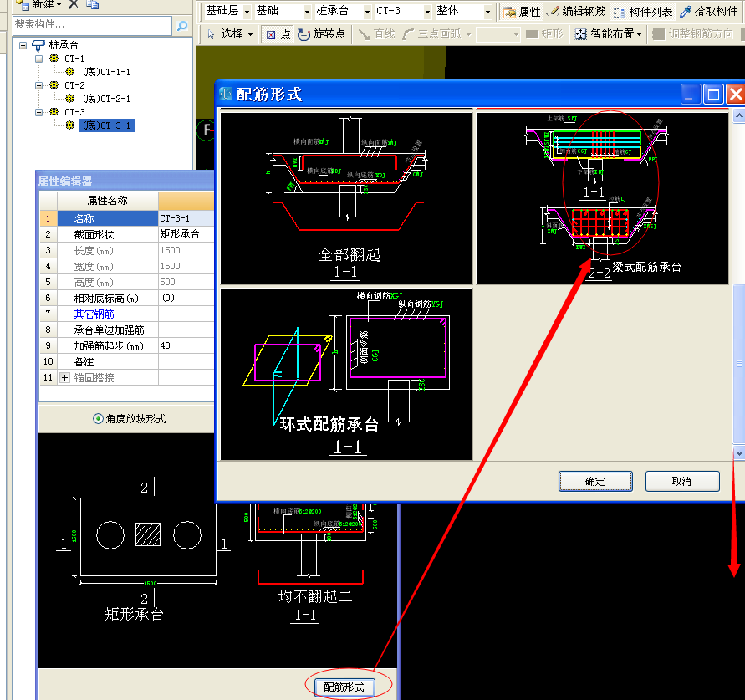Select the 梁式配筋承台 thumbnail
The image size is (745, 700).
(x=602, y=198)
